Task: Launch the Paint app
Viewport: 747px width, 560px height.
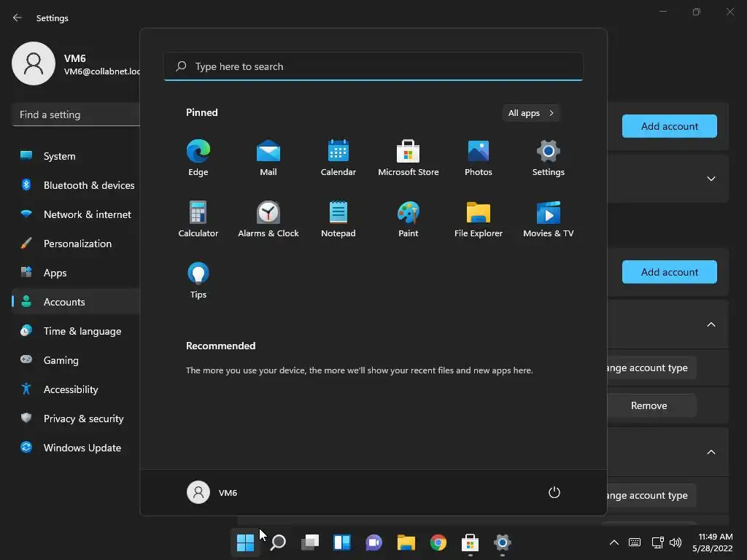Action: click(x=409, y=219)
